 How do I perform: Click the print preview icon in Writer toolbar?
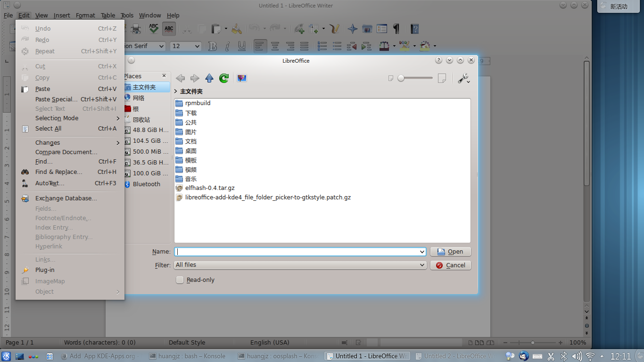click(x=136, y=29)
